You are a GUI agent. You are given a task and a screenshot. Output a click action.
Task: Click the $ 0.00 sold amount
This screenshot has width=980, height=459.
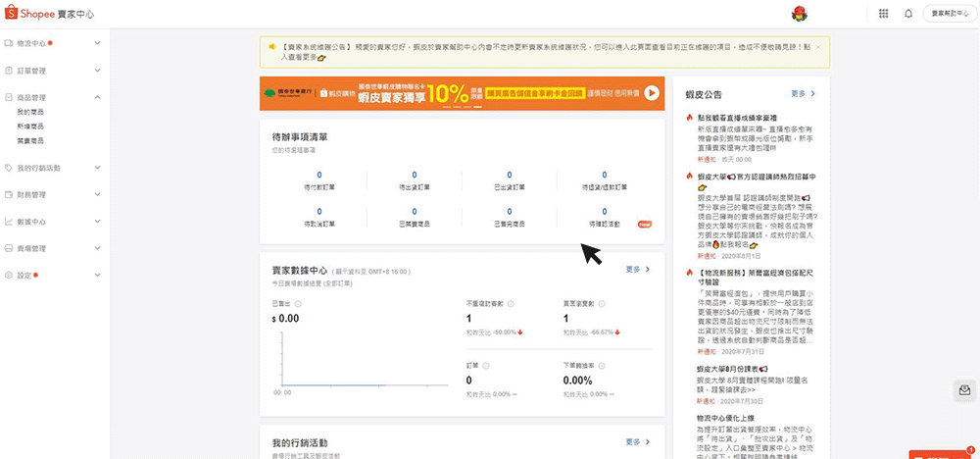(285, 319)
